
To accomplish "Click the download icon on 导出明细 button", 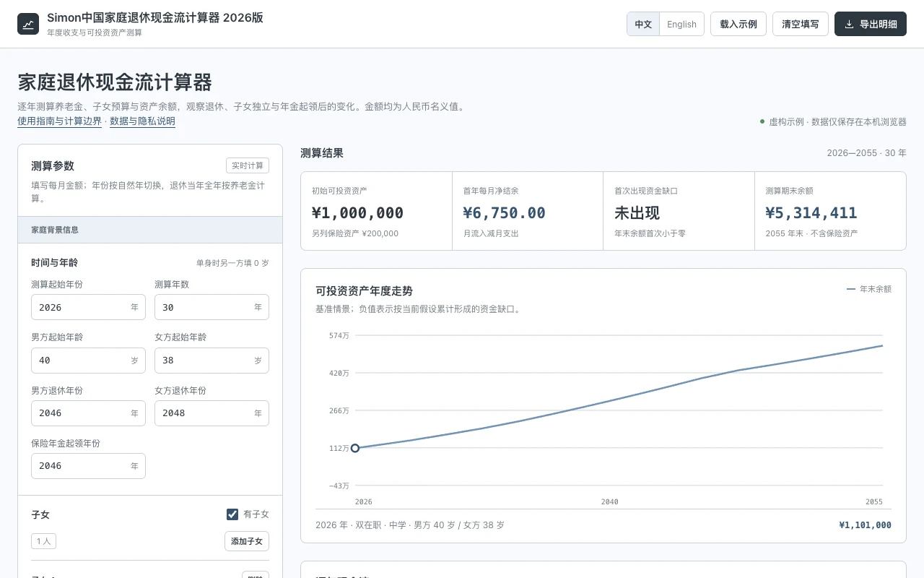I will pos(849,24).
